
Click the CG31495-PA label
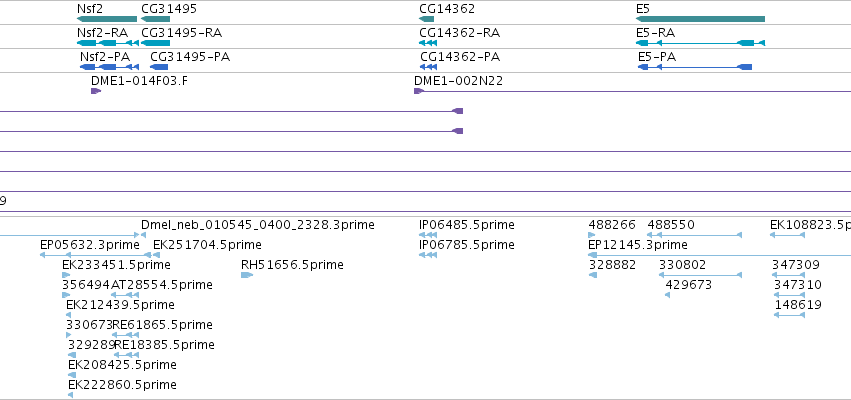[190, 56]
